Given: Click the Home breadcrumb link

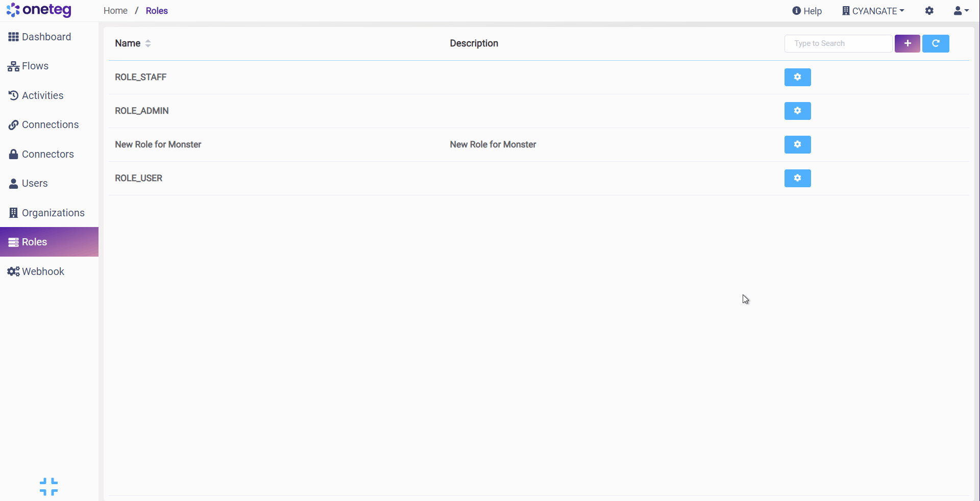Looking at the screenshot, I should coord(115,11).
